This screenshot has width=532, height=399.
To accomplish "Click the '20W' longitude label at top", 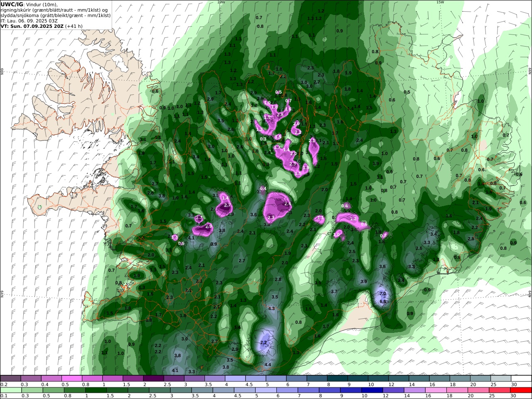I will [221, 2].
